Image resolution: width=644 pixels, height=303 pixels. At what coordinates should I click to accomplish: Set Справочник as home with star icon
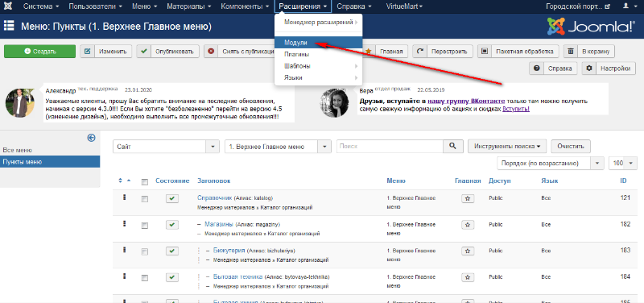(468, 198)
